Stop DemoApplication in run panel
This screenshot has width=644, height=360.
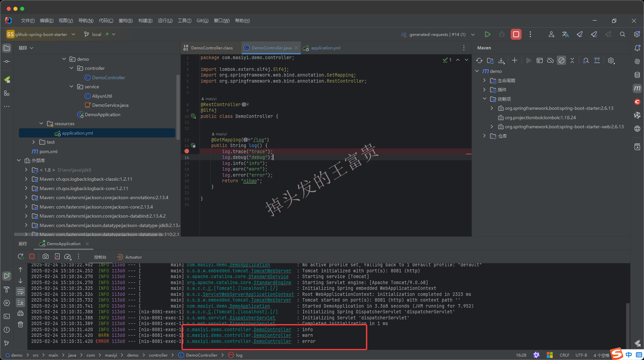[x=32, y=256]
